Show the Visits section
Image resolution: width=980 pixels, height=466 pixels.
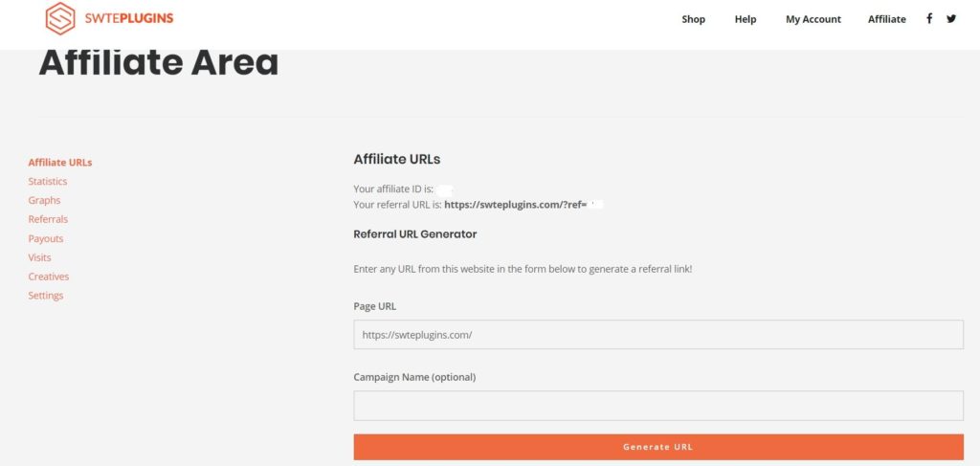click(x=39, y=257)
